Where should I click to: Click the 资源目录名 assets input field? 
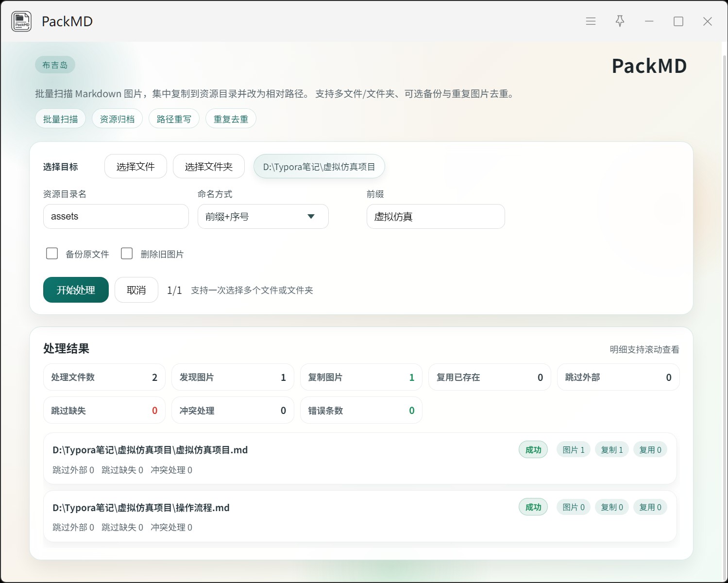(116, 217)
